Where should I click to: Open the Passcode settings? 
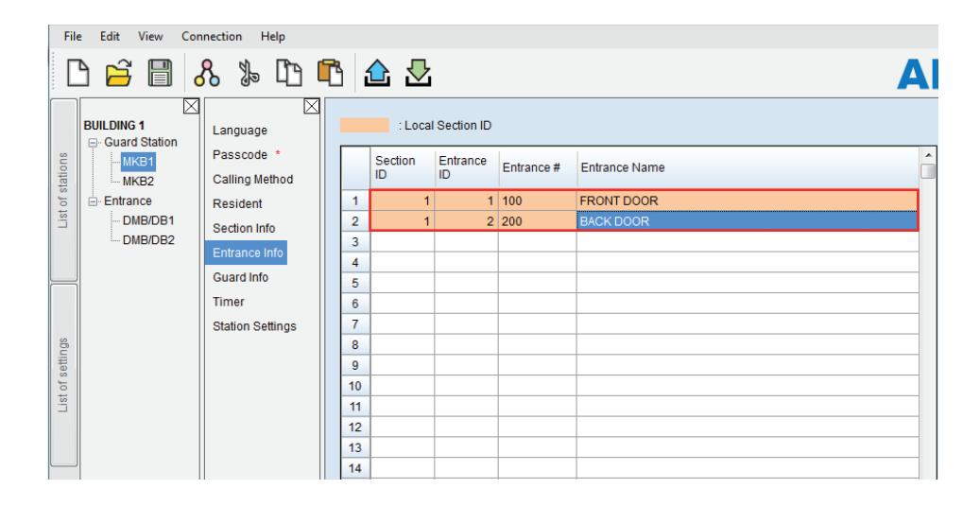(x=240, y=154)
